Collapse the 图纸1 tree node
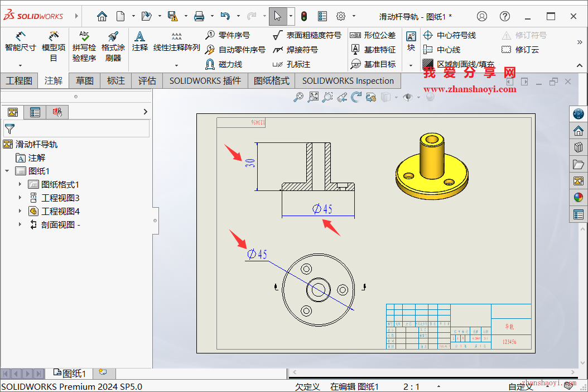 coord(7,171)
